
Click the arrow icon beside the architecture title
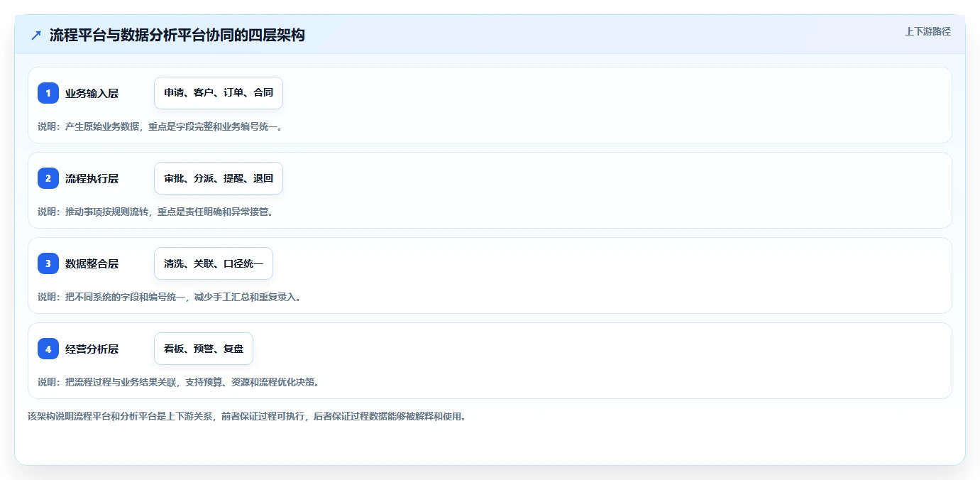36,35
